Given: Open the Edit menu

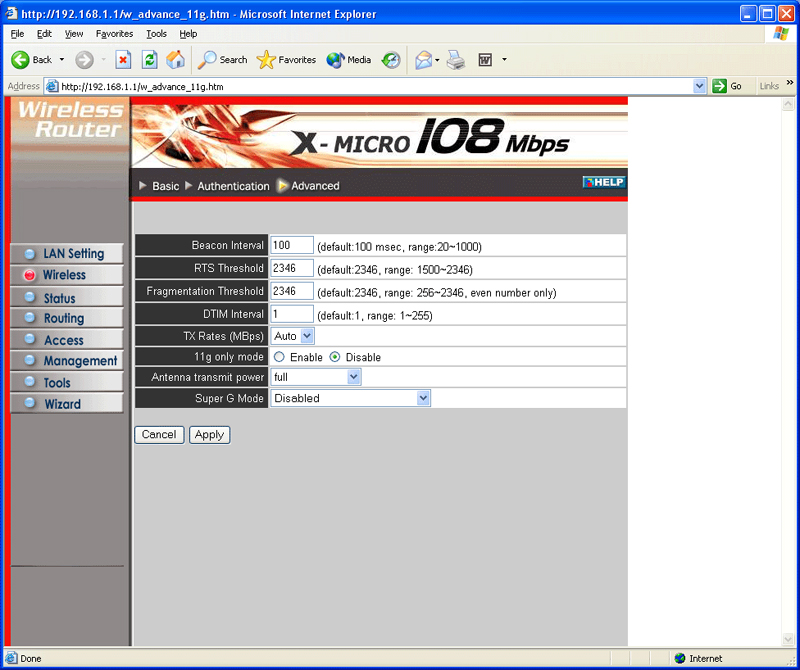Looking at the screenshot, I should pos(44,34).
